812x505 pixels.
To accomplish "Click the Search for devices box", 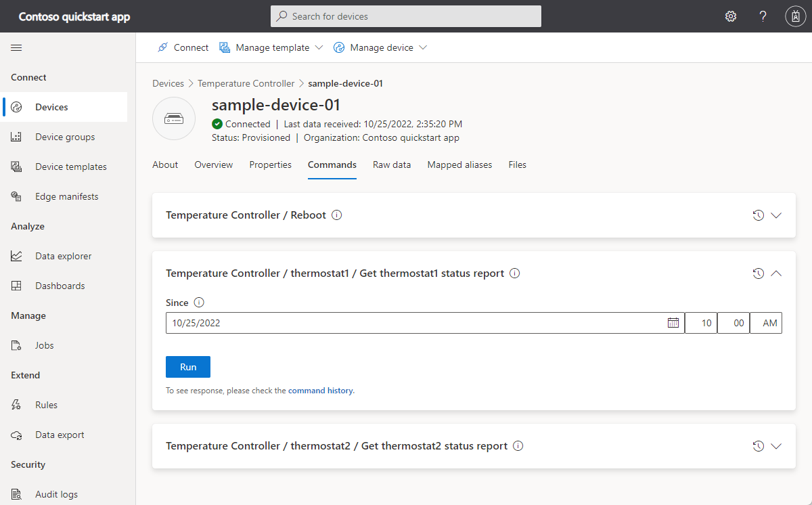I will coord(406,16).
